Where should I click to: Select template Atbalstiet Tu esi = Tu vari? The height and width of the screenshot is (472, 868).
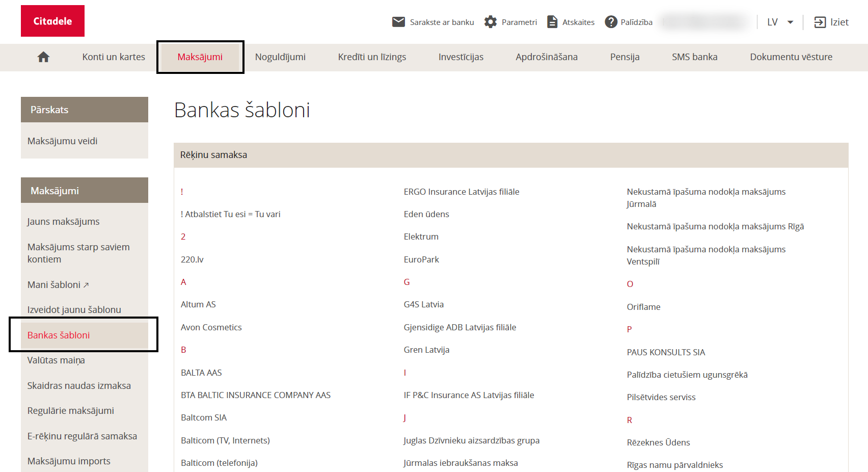coord(230,215)
